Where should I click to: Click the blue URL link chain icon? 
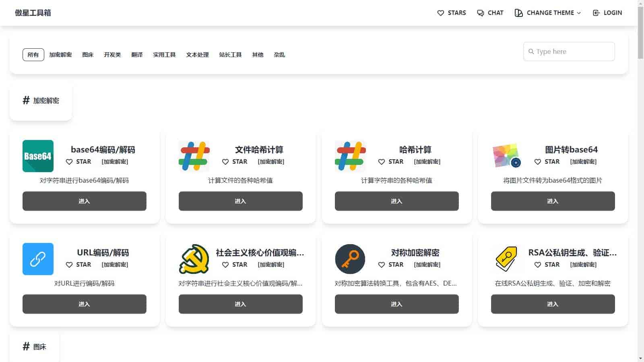tap(38, 259)
